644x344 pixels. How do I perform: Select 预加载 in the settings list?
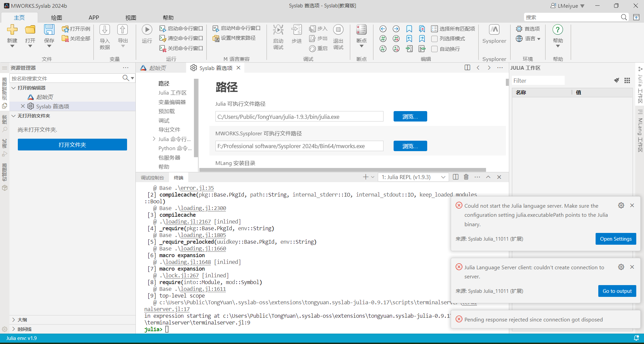coord(167,111)
